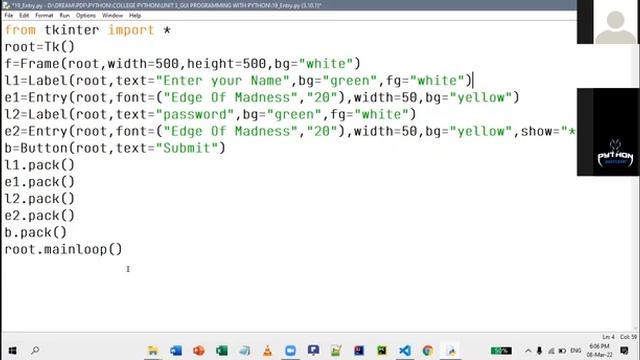The width and height of the screenshot is (640, 360).
Task: Open the notification center icon
Action: pyautogui.click(x=624, y=351)
